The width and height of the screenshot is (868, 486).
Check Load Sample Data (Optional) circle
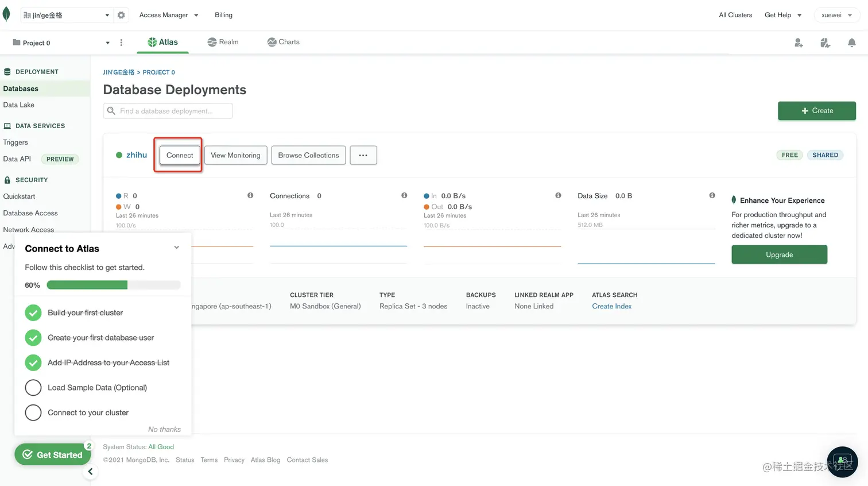pyautogui.click(x=33, y=388)
